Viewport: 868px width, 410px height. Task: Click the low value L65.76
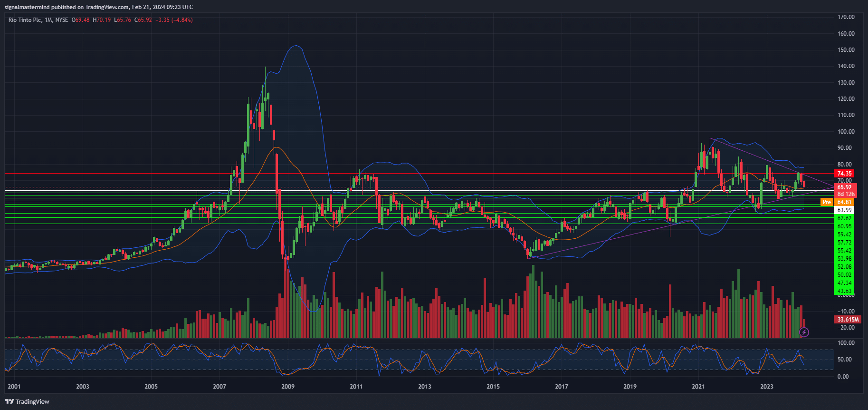click(123, 20)
